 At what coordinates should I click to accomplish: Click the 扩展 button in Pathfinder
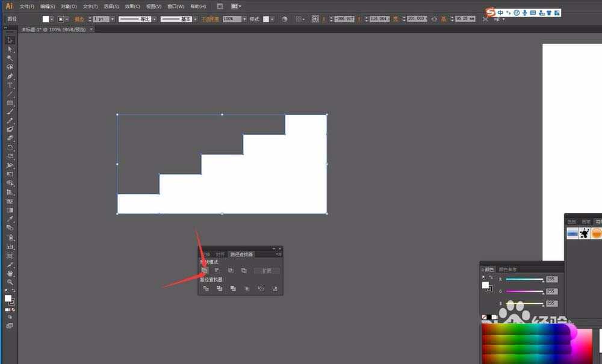click(x=267, y=271)
